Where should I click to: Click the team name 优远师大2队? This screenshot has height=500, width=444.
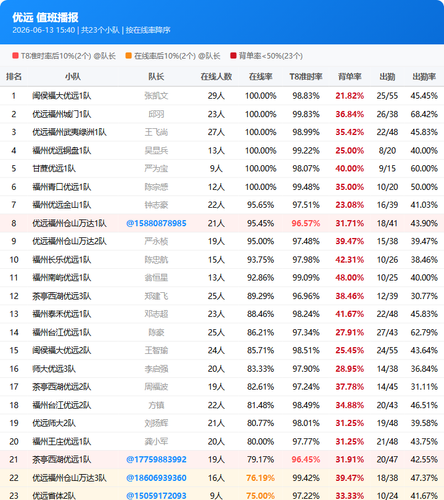click(x=54, y=423)
